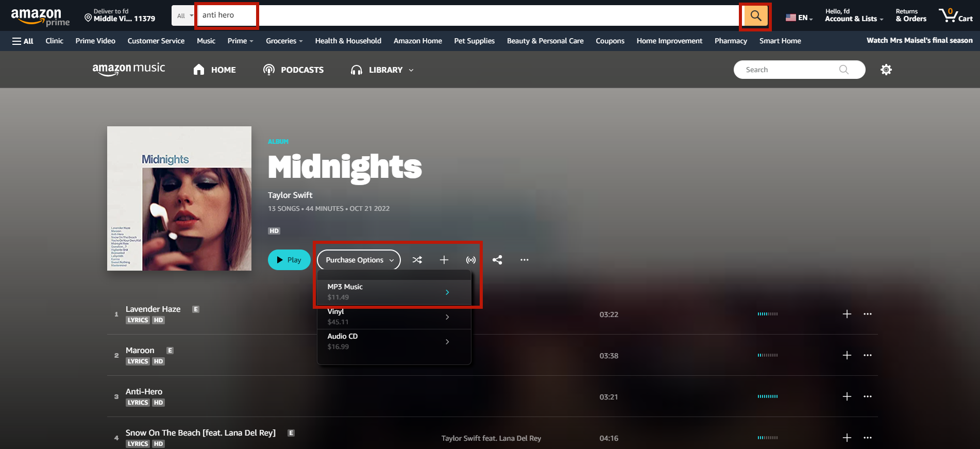The image size is (980, 449).
Task: Select the Lavender Haze track title
Action: 153,309
